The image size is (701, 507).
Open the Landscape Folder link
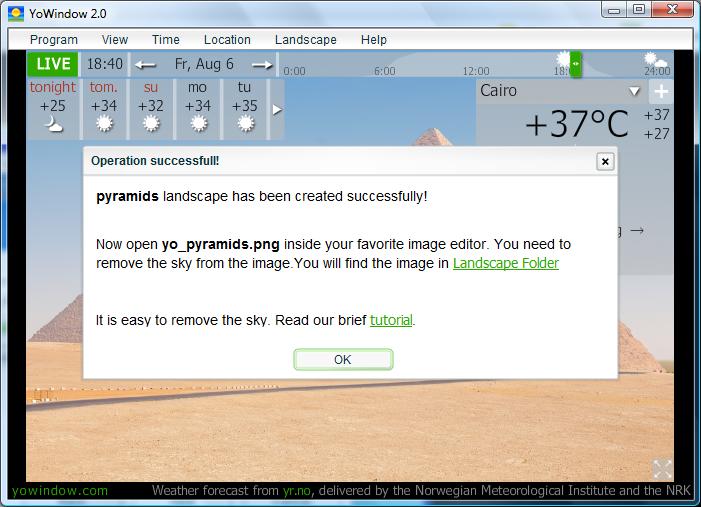[506, 264]
